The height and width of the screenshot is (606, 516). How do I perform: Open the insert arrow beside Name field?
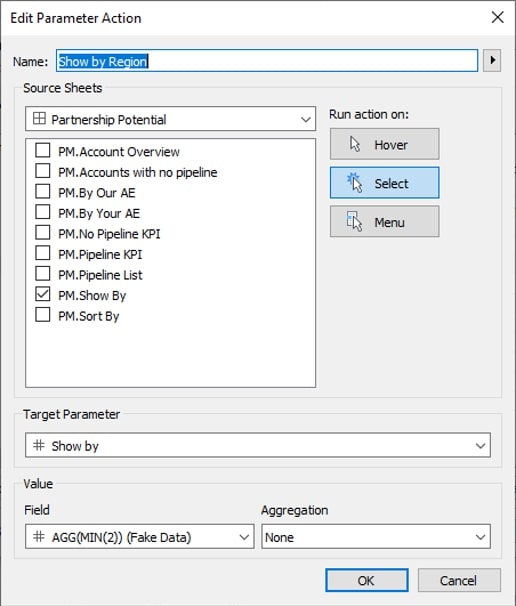[x=492, y=60]
